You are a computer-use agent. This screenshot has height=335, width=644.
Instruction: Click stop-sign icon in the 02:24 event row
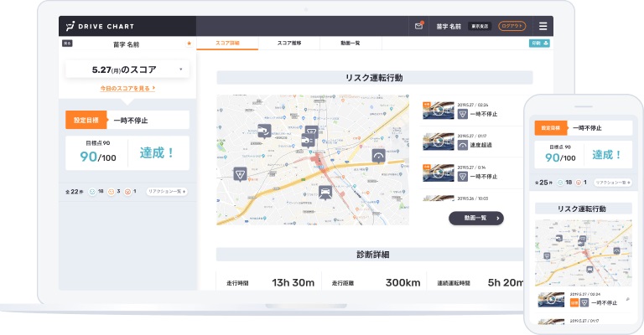click(463, 115)
